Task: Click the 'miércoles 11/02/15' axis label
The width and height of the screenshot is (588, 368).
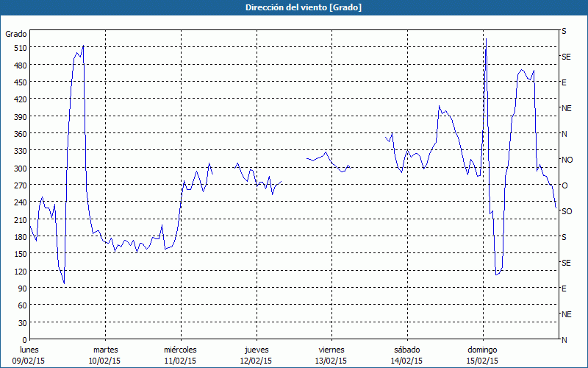Action: [180, 355]
